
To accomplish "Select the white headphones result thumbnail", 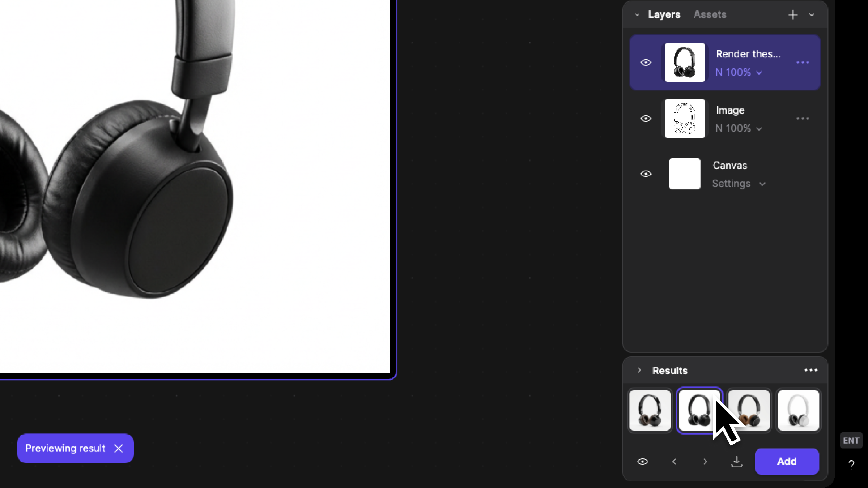I will coord(798,410).
